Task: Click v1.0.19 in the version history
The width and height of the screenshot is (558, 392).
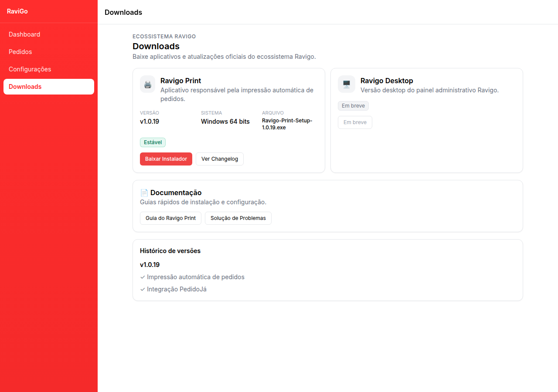Action: (x=150, y=264)
